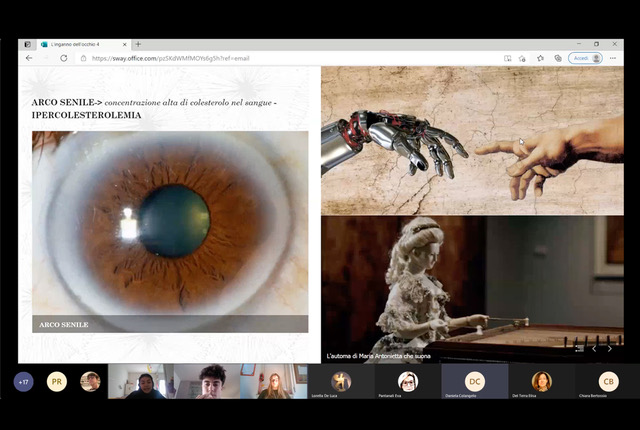This screenshot has width=640, height=430.
Task: Select Lorella De Luca participant tile
Action: pyautogui.click(x=341, y=381)
